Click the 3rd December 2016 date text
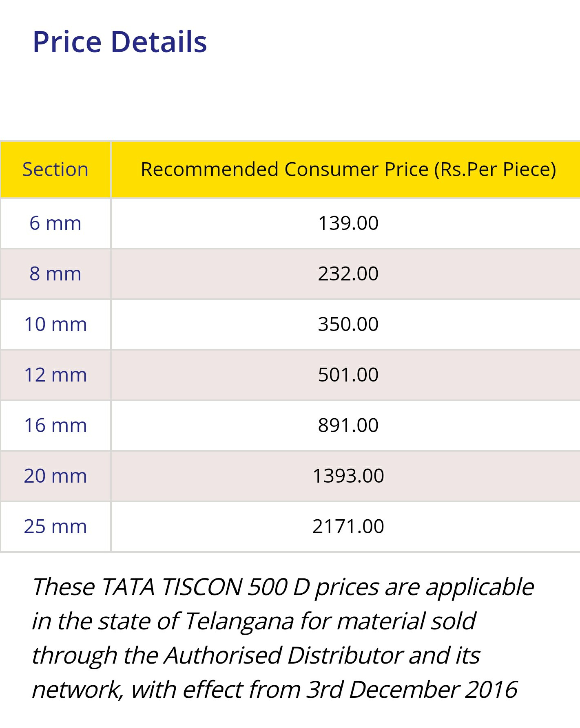The width and height of the screenshot is (580, 728). 412,690
